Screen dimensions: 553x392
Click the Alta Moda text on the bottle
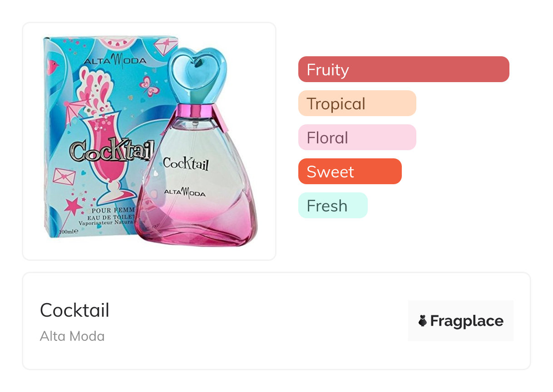(x=184, y=193)
